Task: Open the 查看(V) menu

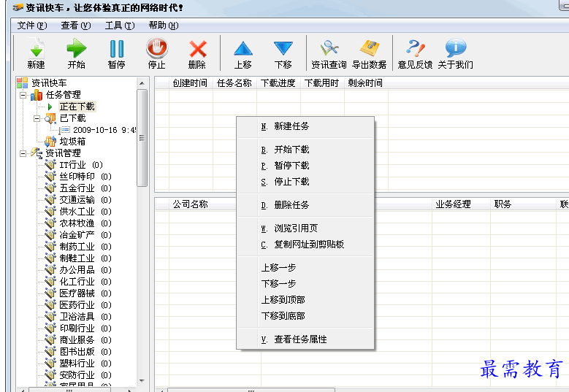Action: [76, 26]
